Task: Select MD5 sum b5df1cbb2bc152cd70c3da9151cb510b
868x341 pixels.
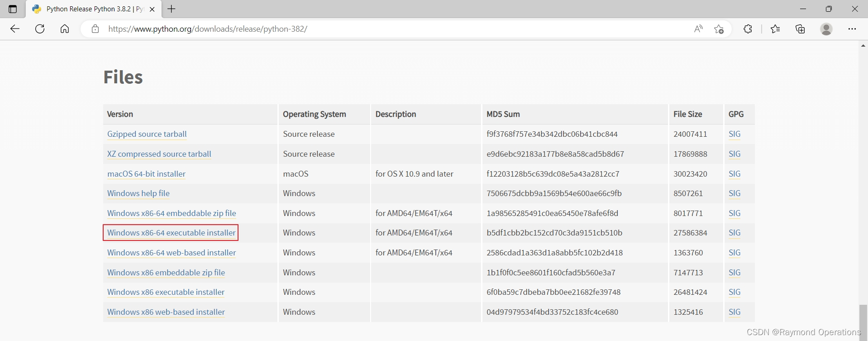Action: [554, 233]
